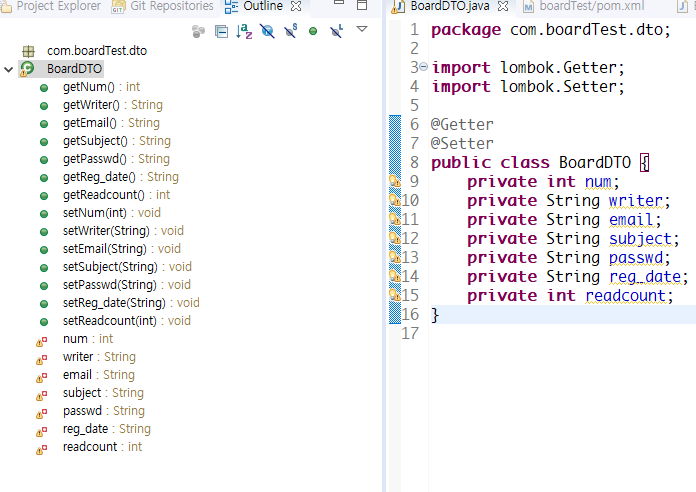
Task: Switch to the Git Repositories tab
Action: (x=162, y=6)
